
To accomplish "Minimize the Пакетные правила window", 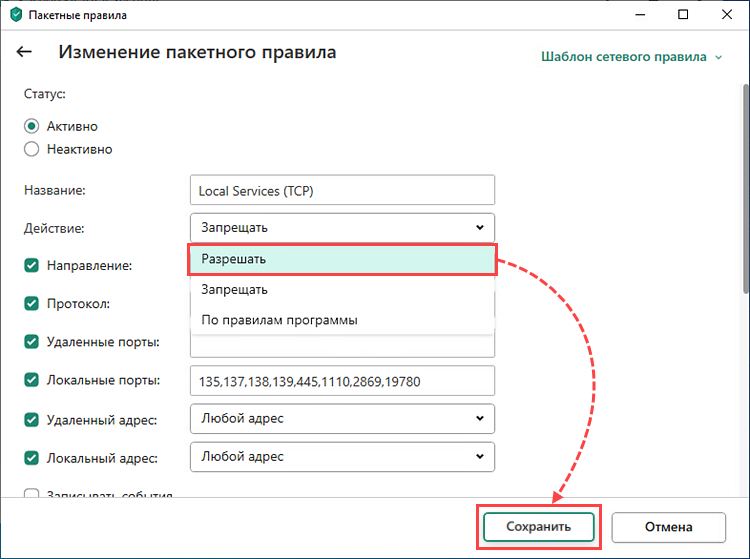I will (x=640, y=15).
